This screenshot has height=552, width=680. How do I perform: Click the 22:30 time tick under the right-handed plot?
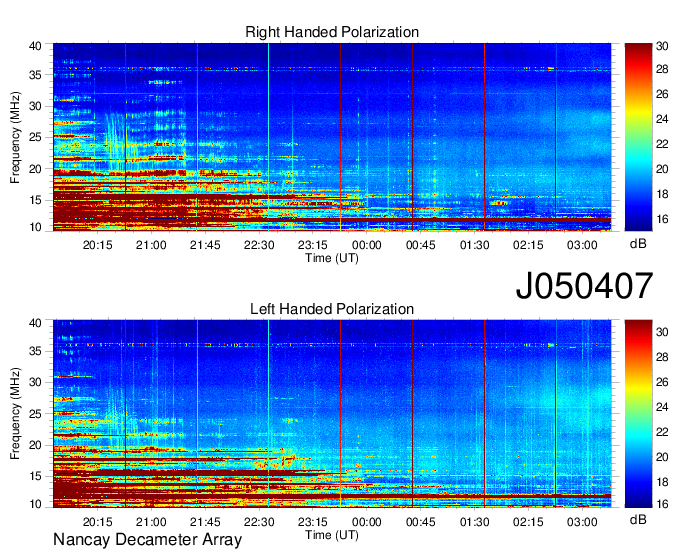click(259, 245)
